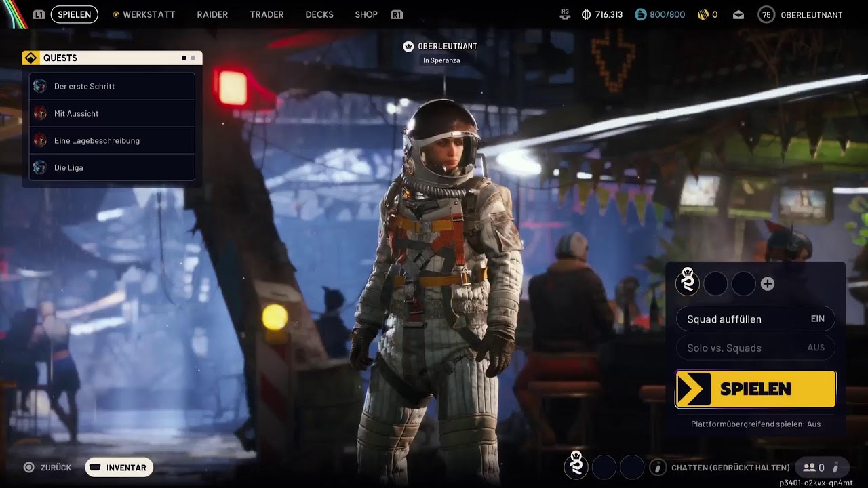Click microphone icon next to Chatten
868x488 pixels.
tap(658, 467)
